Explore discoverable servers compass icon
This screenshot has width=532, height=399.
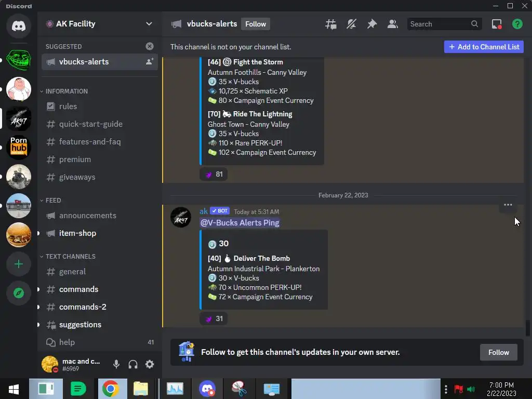tap(19, 293)
